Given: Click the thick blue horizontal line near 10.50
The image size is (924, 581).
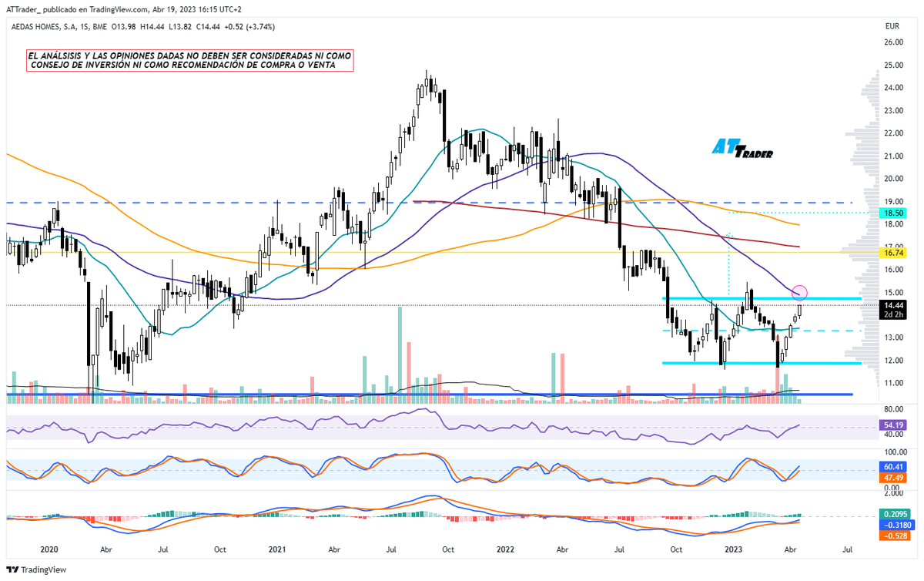Looking at the screenshot, I should pos(429,394).
